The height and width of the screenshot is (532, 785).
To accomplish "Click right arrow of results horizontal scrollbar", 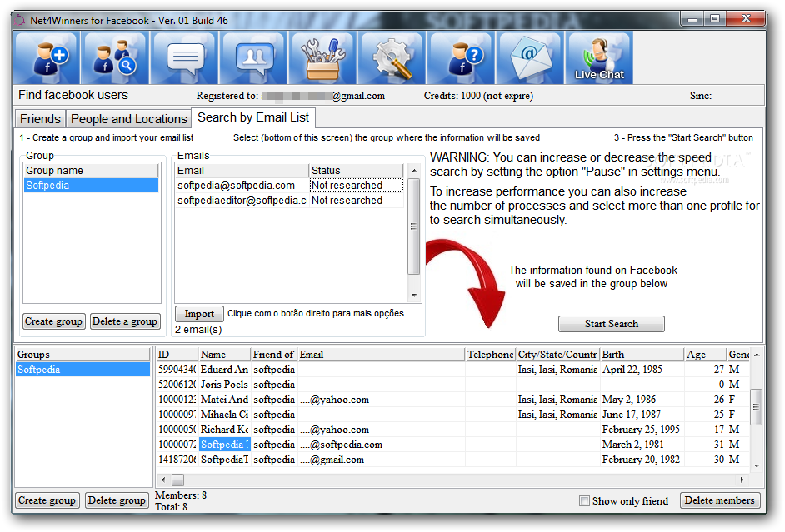I will (x=742, y=480).
